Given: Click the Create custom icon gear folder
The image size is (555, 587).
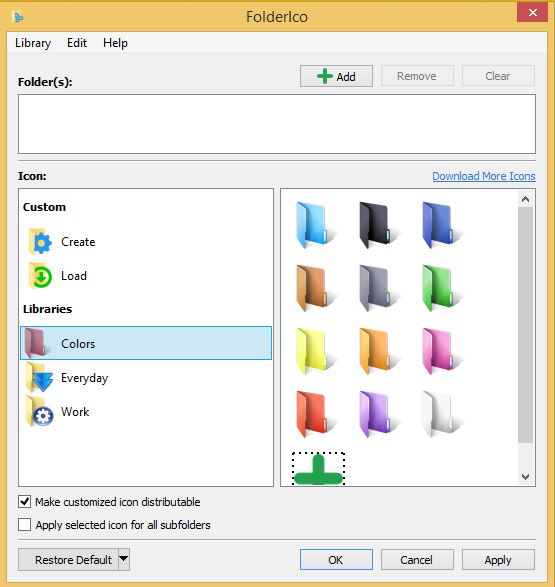Looking at the screenshot, I should coord(40,242).
